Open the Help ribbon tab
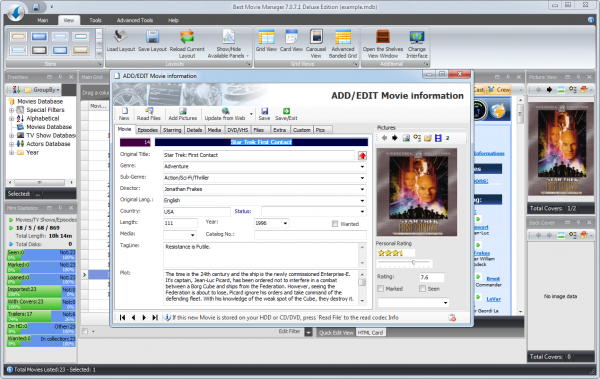Image resolution: width=600 pixels, height=379 pixels. point(173,20)
